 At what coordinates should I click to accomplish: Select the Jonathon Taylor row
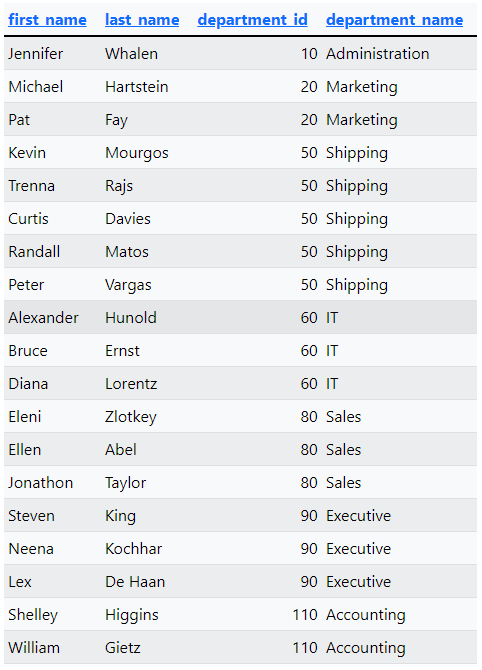pyautogui.click(x=241, y=482)
